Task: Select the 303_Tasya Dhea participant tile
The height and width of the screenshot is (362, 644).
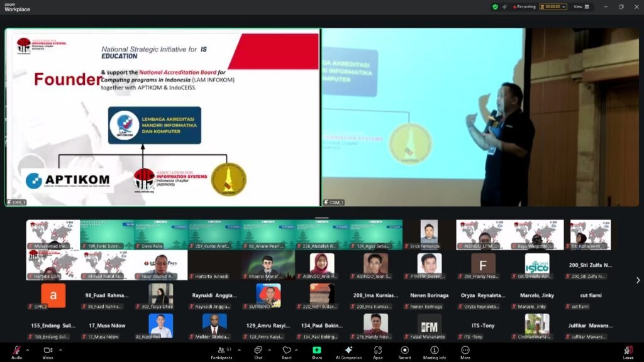Action: [160, 295]
